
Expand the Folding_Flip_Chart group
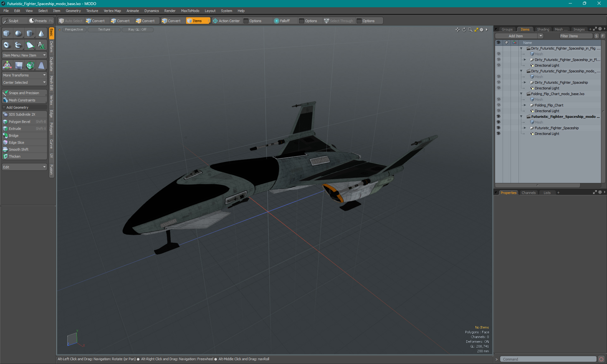coord(525,105)
